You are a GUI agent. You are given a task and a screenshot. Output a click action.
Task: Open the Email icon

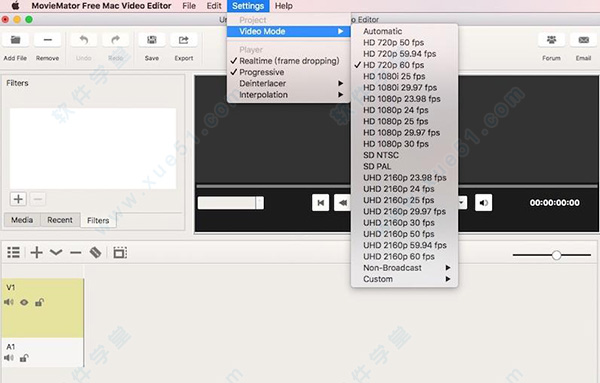point(584,40)
